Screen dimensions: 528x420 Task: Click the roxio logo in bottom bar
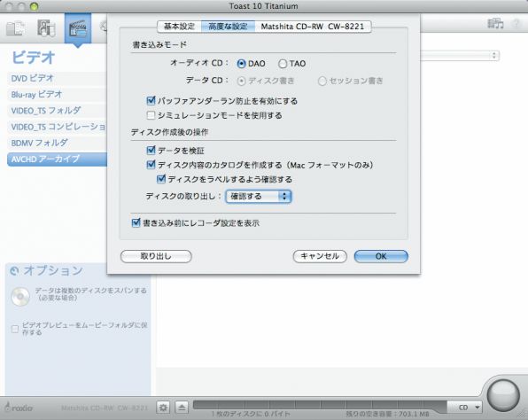[19, 408]
